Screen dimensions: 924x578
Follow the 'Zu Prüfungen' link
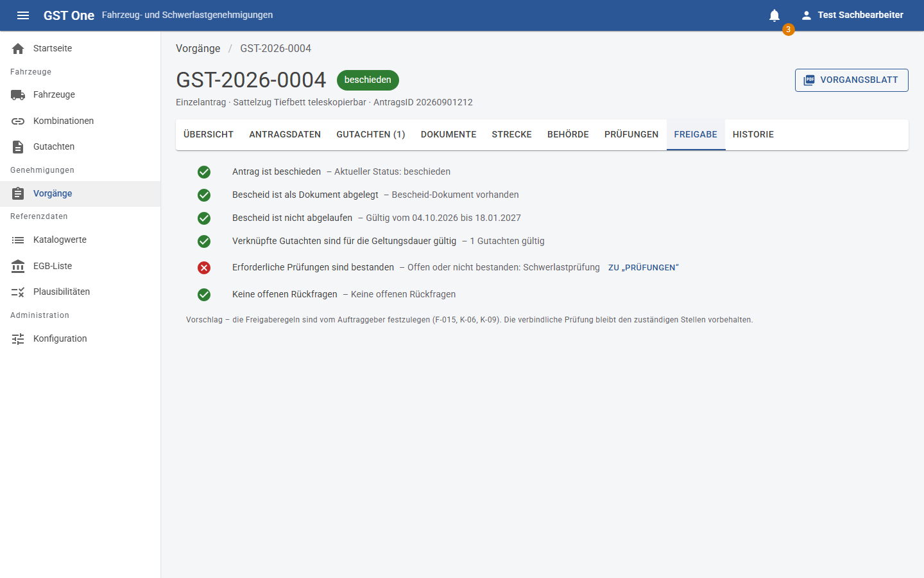coord(644,268)
